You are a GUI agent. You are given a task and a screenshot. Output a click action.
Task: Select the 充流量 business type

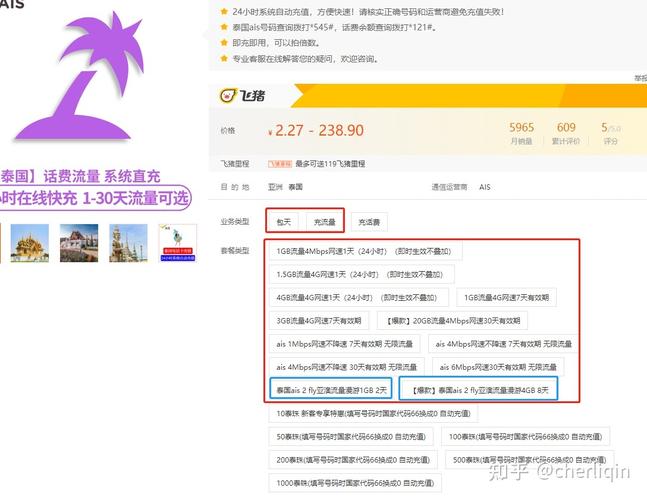coord(325,222)
